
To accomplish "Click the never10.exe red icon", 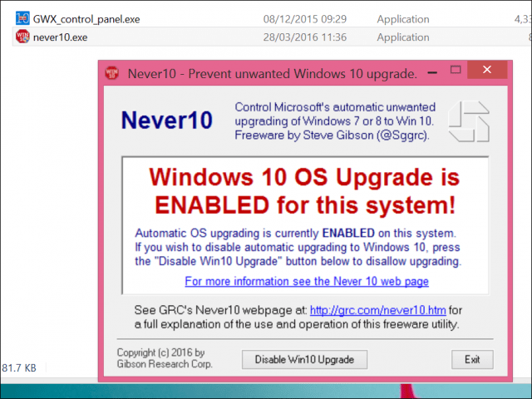I will point(22,37).
